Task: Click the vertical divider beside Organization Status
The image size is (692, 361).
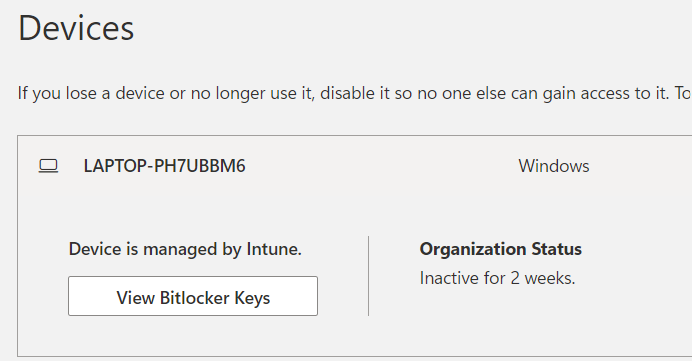Action: click(x=369, y=276)
